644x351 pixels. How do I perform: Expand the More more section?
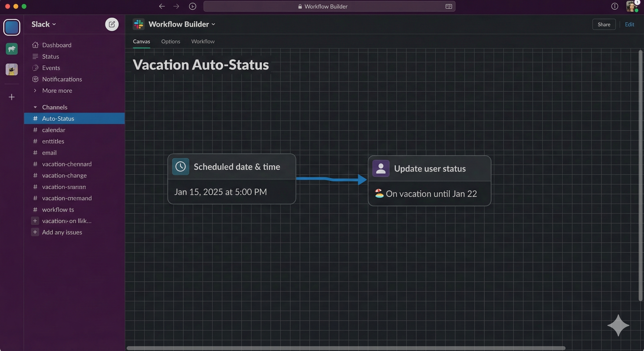pyautogui.click(x=35, y=90)
